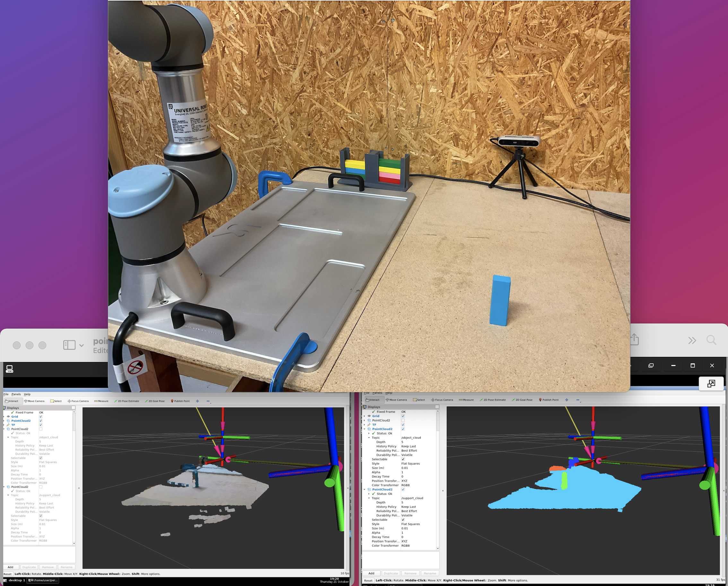The height and width of the screenshot is (586, 728).
Task: Choose Move Camera tool in left RViz window
Action: [x=34, y=401]
